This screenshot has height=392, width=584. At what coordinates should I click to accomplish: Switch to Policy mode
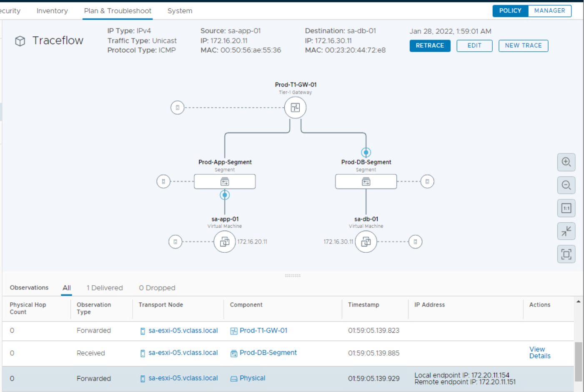coord(510,11)
